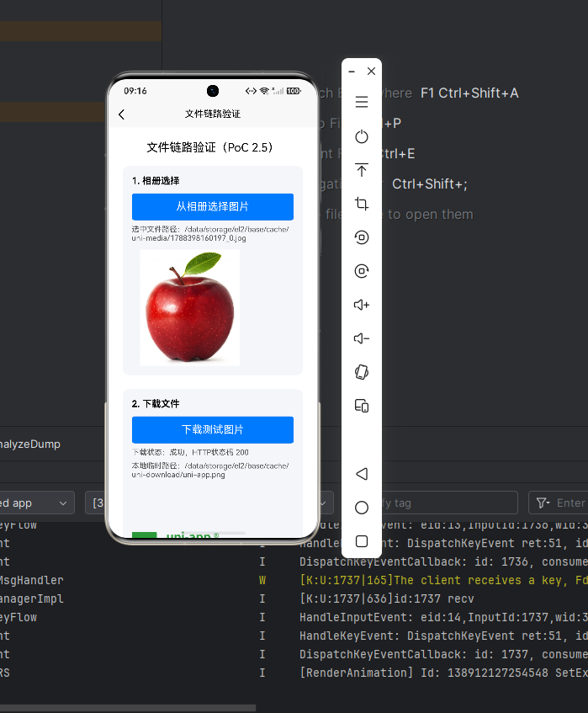Minimize the emulator toolbar window
This screenshot has height=713, width=588.
pyautogui.click(x=352, y=72)
